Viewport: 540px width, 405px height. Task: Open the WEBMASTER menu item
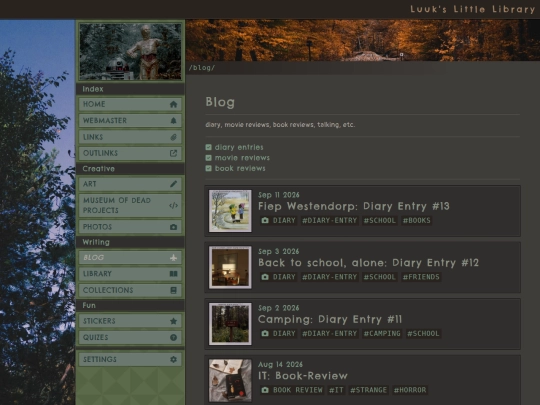(130, 121)
